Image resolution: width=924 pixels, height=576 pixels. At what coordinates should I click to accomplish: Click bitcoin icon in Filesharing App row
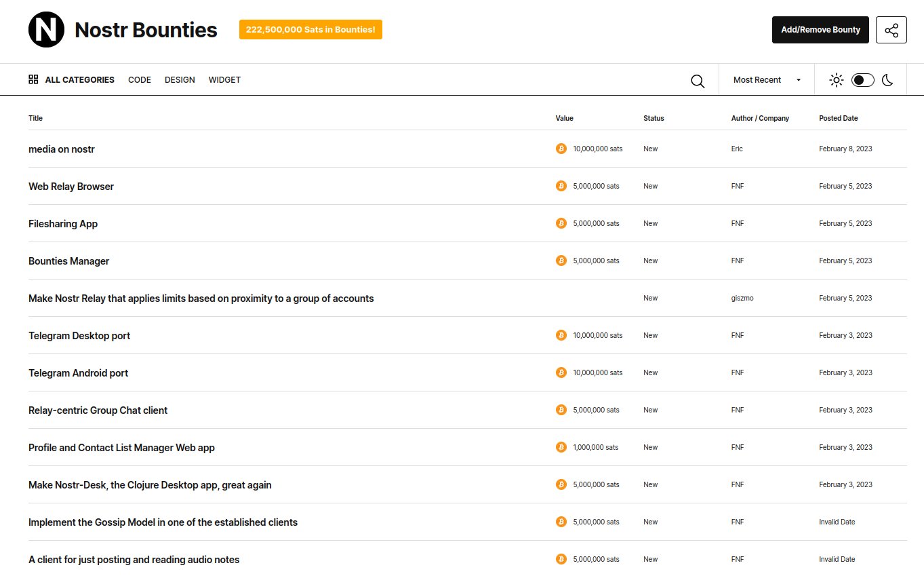pyautogui.click(x=561, y=223)
